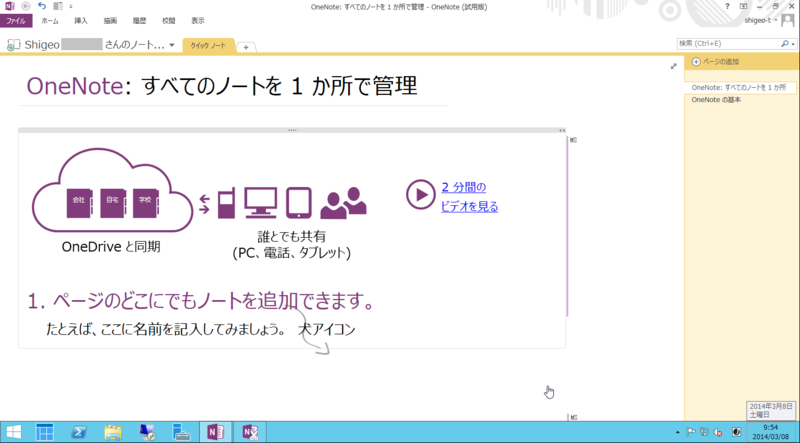Switch to the 表示 ribbon tab
The width and height of the screenshot is (800, 443).
click(x=197, y=21)
